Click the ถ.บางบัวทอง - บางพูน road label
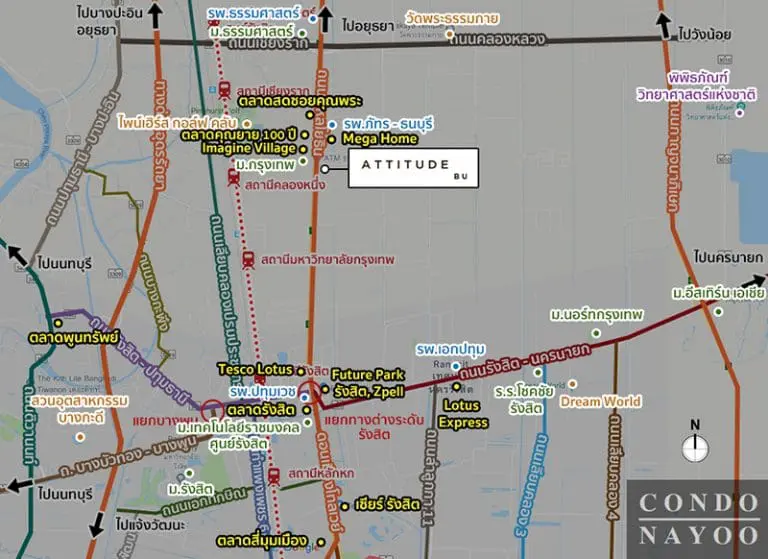 pyautogui.click(x=130, y=457)
